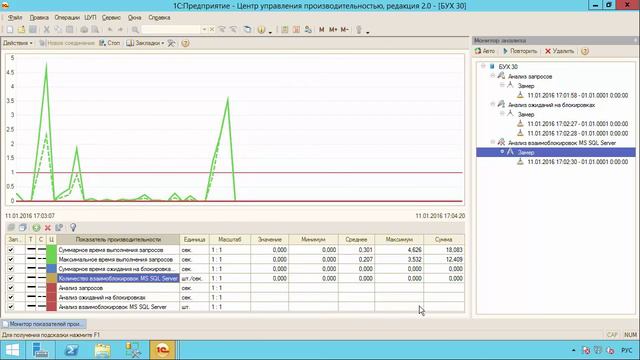Open the Операции menu

click(x=67, y=18)
